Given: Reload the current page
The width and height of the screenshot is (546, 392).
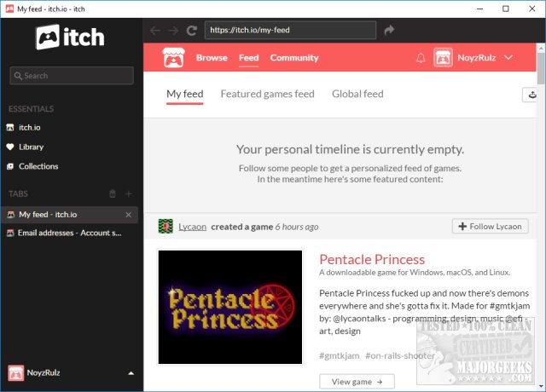Looking at the screenshot, I should coord(192,31).
